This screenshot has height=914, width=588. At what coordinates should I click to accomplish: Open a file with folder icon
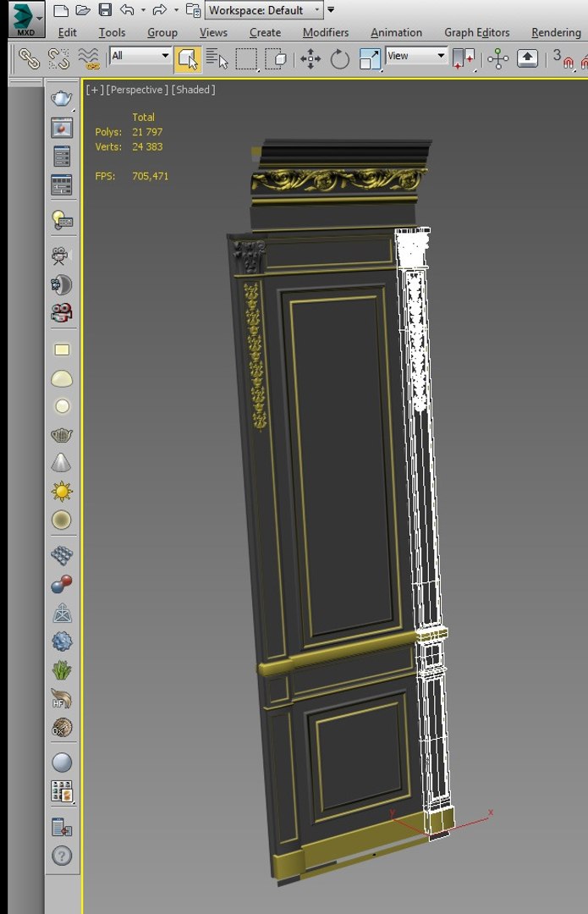pyautogui.click(x=83, y=10)
